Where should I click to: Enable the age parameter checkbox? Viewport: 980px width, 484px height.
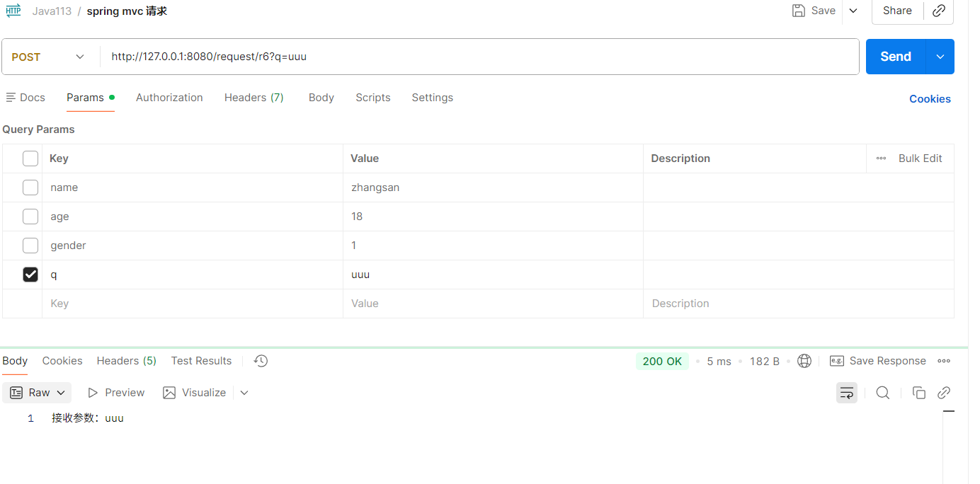coord(30,217)
